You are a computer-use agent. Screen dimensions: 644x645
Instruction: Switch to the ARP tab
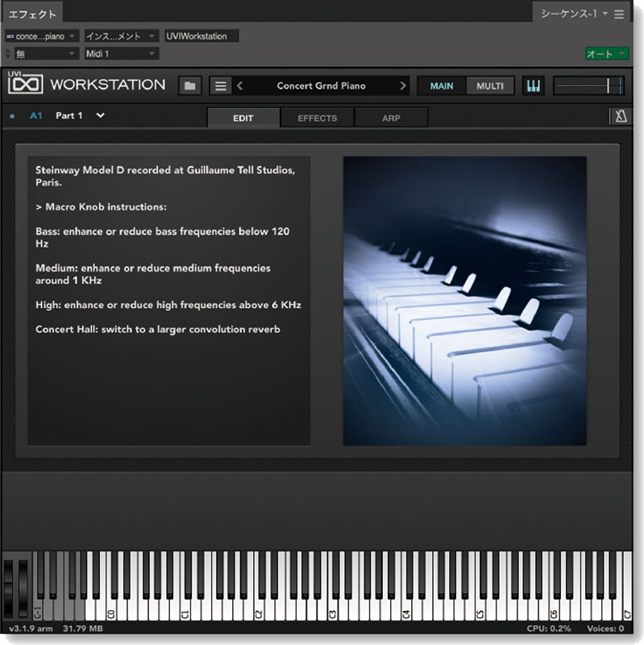pos(391,118)
